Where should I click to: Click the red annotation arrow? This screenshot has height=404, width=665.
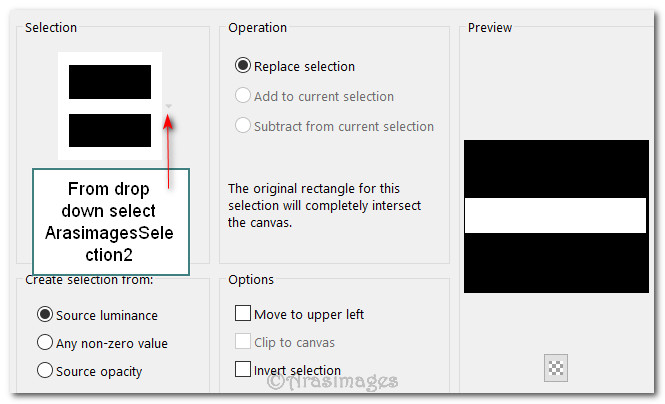point(171,150)
